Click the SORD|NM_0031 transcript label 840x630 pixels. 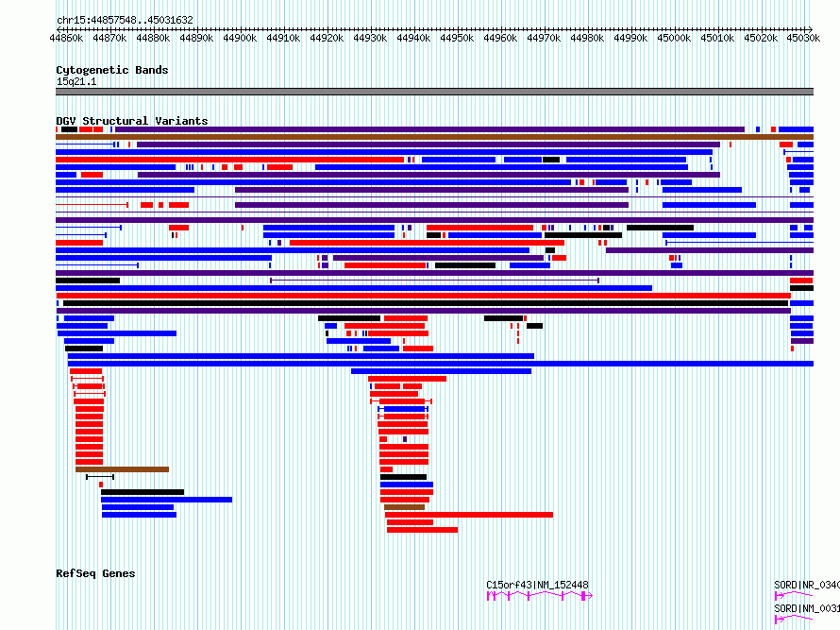[x=807, y=608]
